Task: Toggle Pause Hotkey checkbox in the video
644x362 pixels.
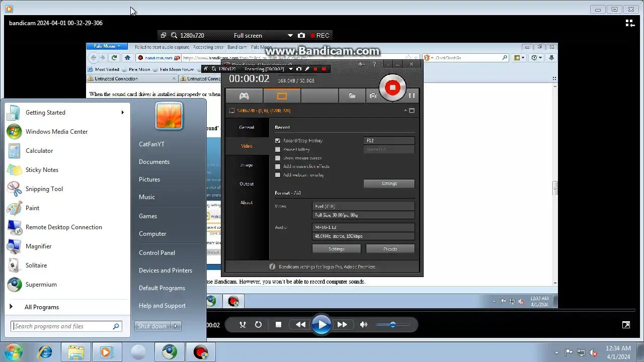Action: (278, 149)
